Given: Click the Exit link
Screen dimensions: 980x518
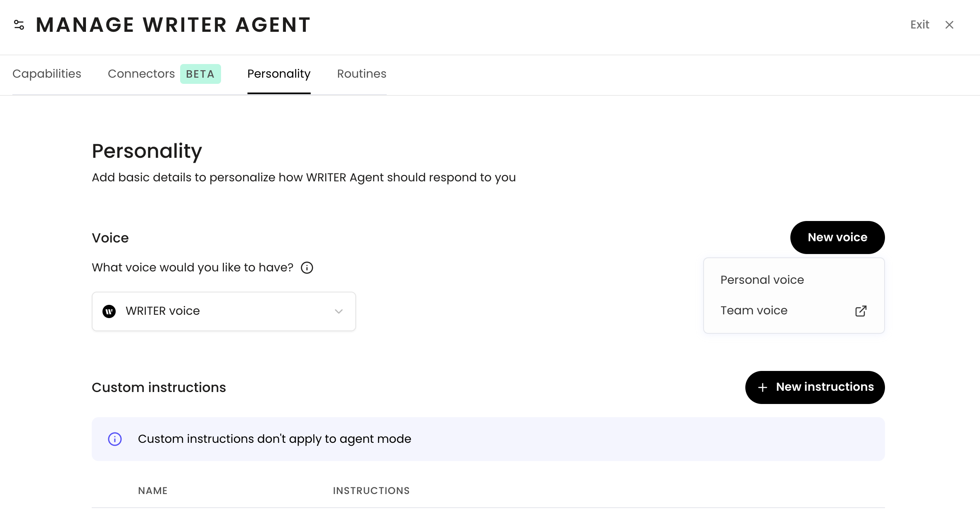Looking at the screenshot, I should 919,25.
